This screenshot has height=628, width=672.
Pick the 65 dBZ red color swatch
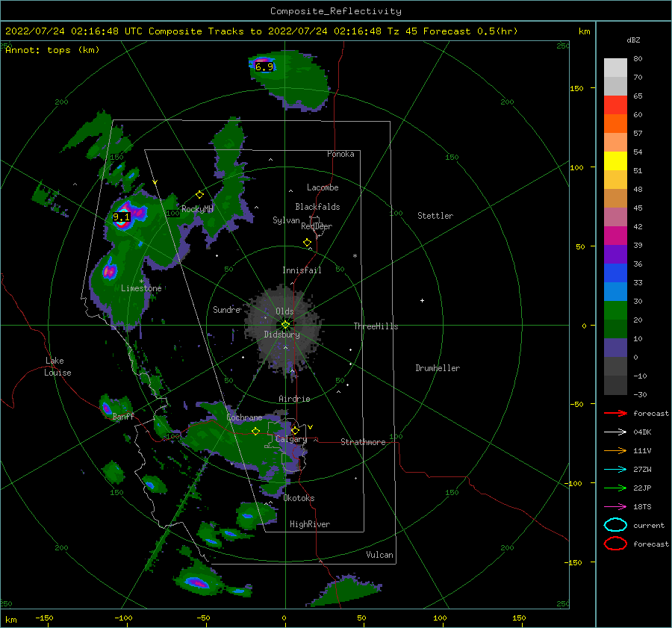coord(615,105)
